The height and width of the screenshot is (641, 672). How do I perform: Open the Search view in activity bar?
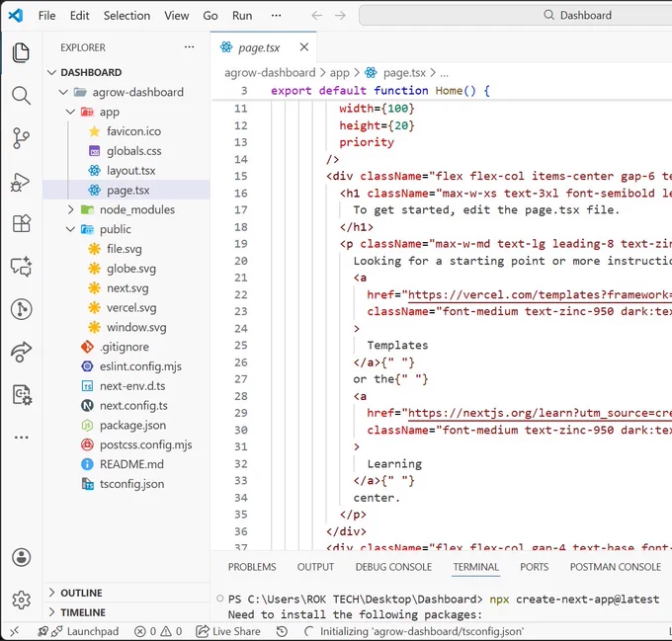pyautogui.click(x=21, y=95)
